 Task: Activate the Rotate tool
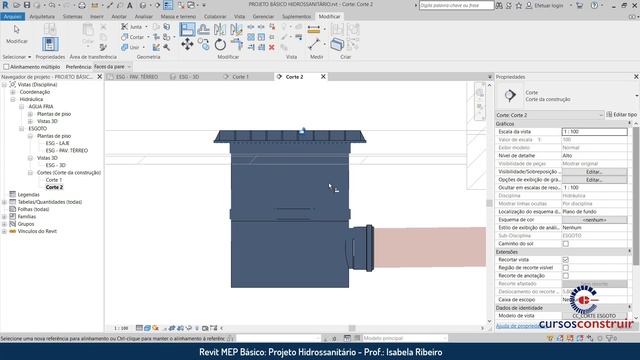(220, 44)
